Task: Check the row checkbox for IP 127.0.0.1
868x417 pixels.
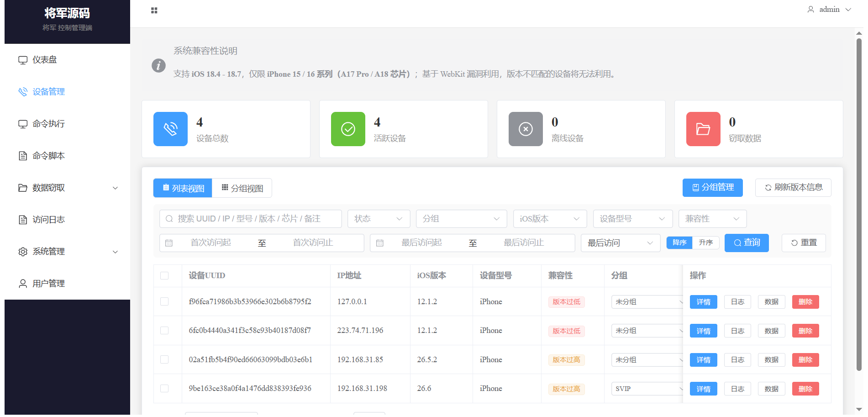Action: (164, 301)
